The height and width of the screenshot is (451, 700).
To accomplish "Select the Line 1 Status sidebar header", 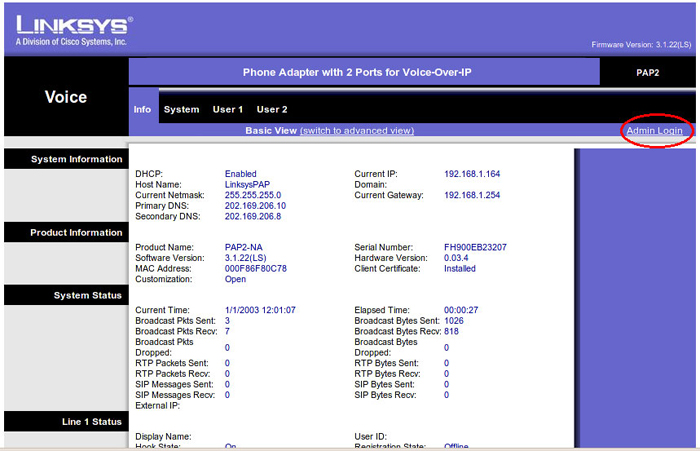I will 67,421.
